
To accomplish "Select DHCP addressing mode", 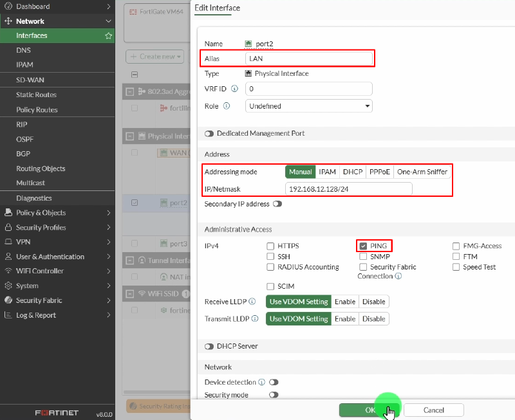I will [x=353, y=172].
